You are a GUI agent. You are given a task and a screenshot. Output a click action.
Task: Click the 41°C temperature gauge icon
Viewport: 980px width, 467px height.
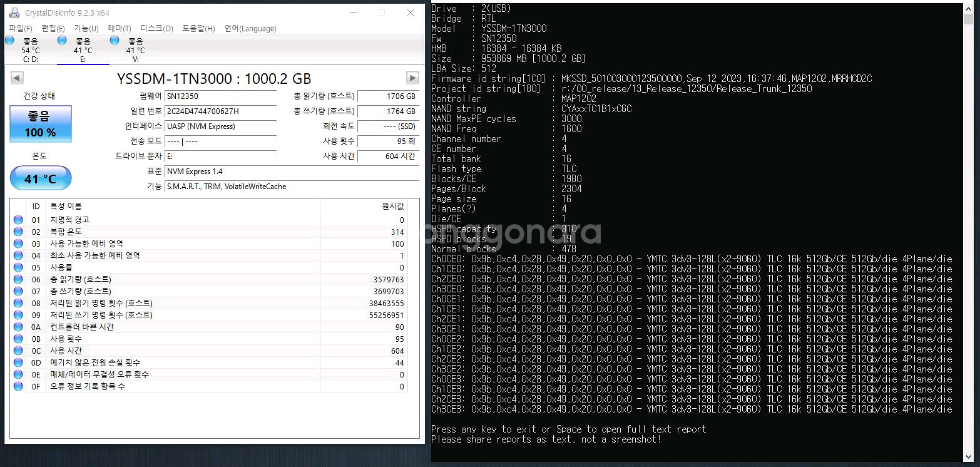[x=41, y=178]
